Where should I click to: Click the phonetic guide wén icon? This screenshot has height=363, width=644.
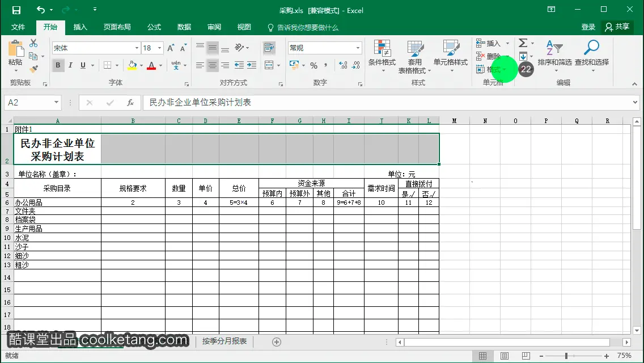pos(176,65)
